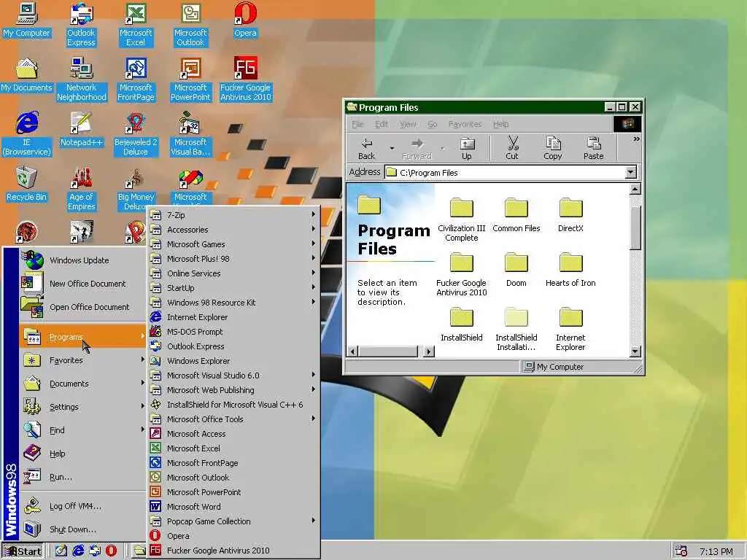Image resolution: width=747 pixels, height=560 pixels.
Task: Open the Doom folder
Action: [x=516, y=270]
